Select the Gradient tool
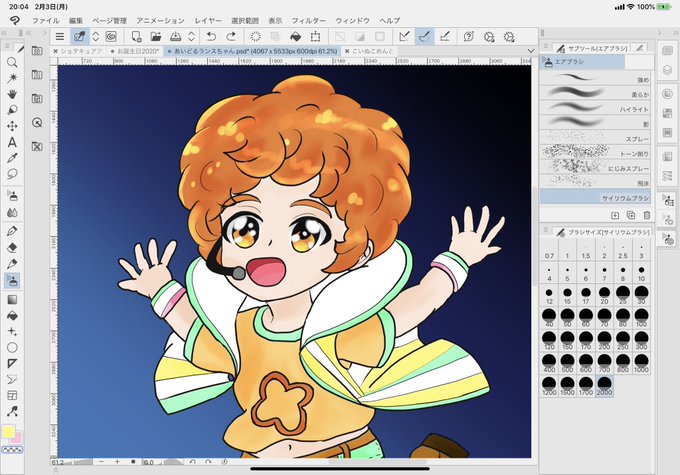The width and height of the screenshot is (680, 475). 12,299
